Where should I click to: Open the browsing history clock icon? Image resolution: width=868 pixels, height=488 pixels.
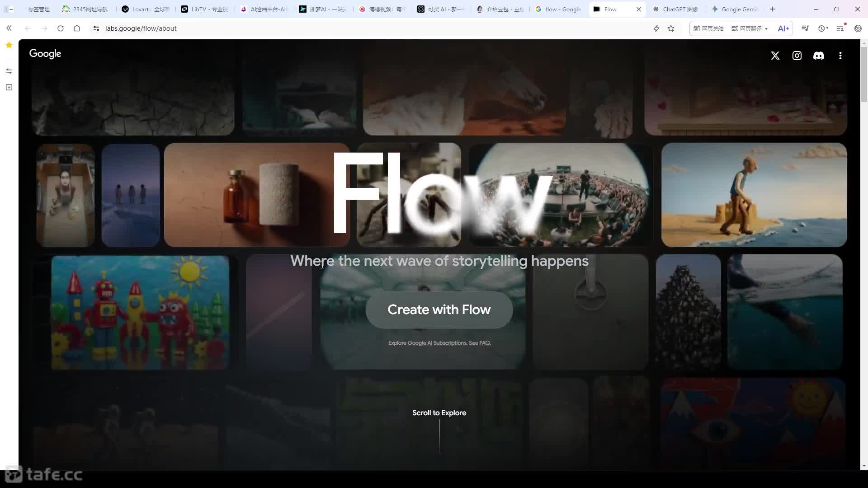pos(821,28)
